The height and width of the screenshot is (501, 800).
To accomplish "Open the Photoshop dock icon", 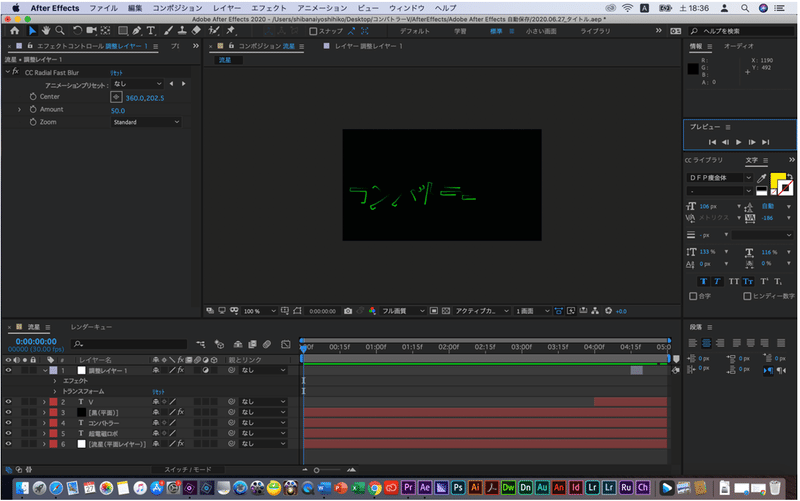I will coord(458,487).
